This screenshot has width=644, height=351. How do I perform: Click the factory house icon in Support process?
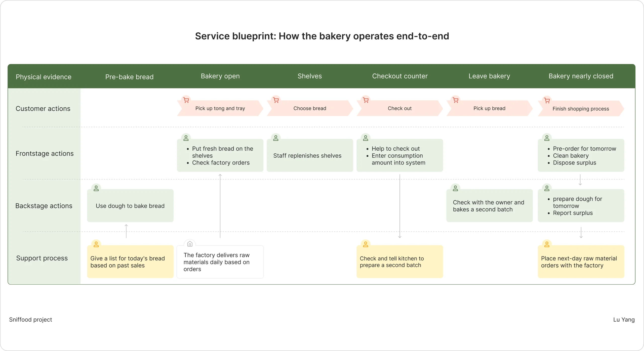pyautogui.click(x=190, y=244)
